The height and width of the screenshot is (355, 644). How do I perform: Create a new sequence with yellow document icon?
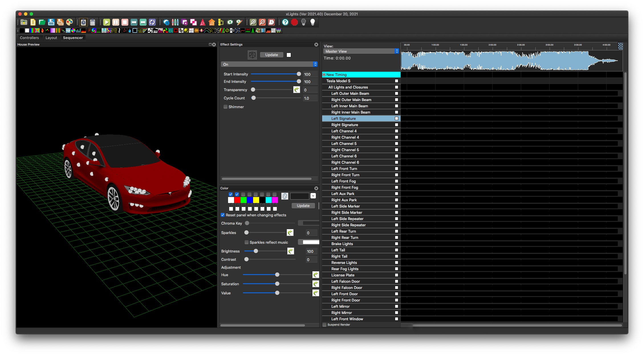pyautogui.click(x=33, y=22)
